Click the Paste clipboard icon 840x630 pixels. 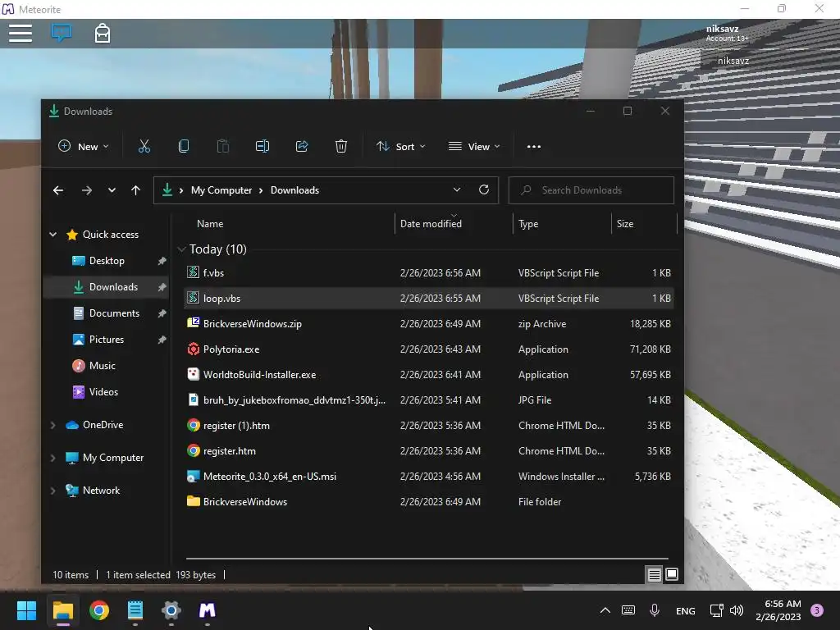tap(223, 146)
